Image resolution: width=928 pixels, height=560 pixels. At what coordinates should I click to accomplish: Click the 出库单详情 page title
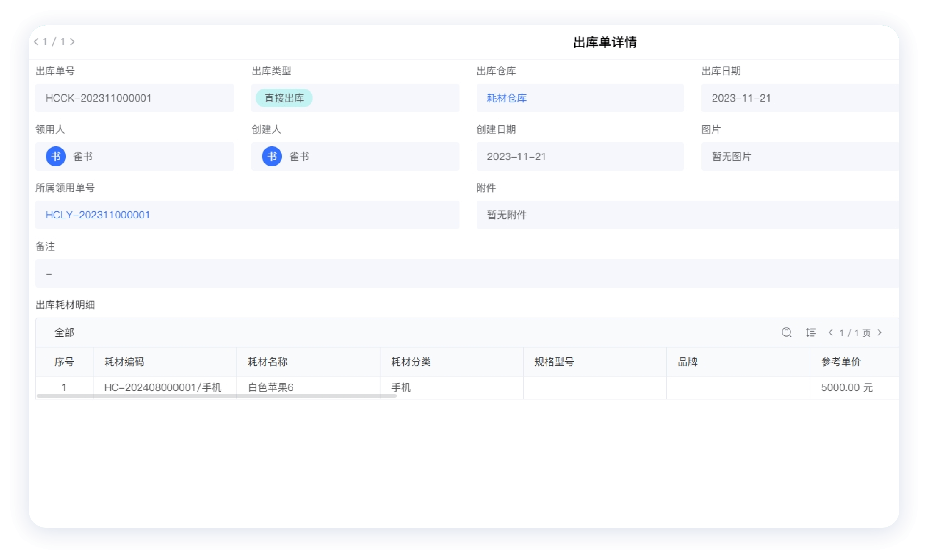(605, 42)
